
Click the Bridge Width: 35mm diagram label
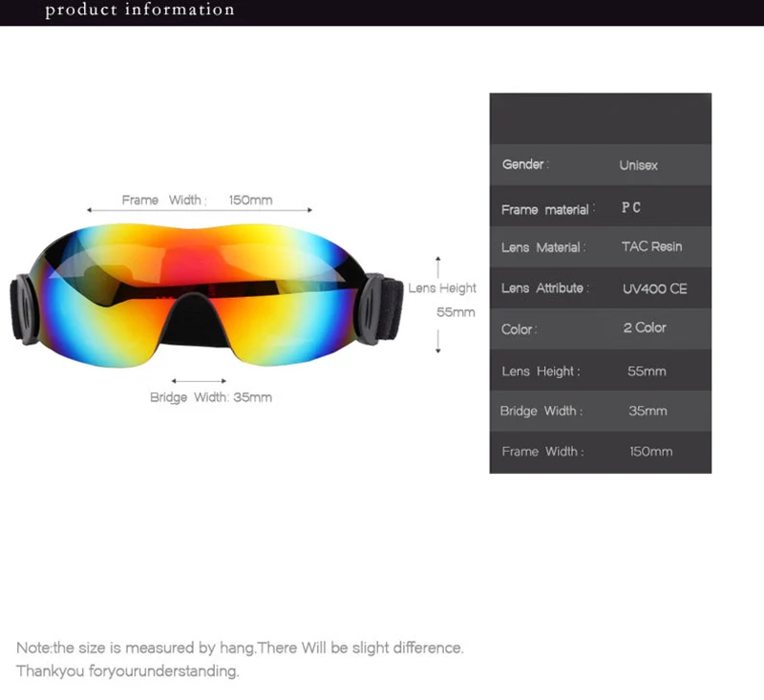211,397
